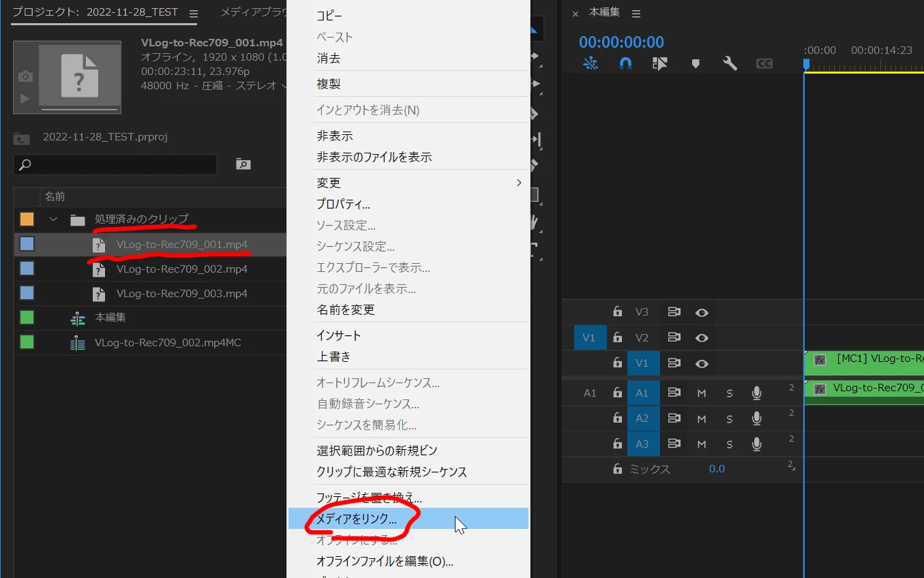Select the [MC1] video clip on V1

coord(864,363)
